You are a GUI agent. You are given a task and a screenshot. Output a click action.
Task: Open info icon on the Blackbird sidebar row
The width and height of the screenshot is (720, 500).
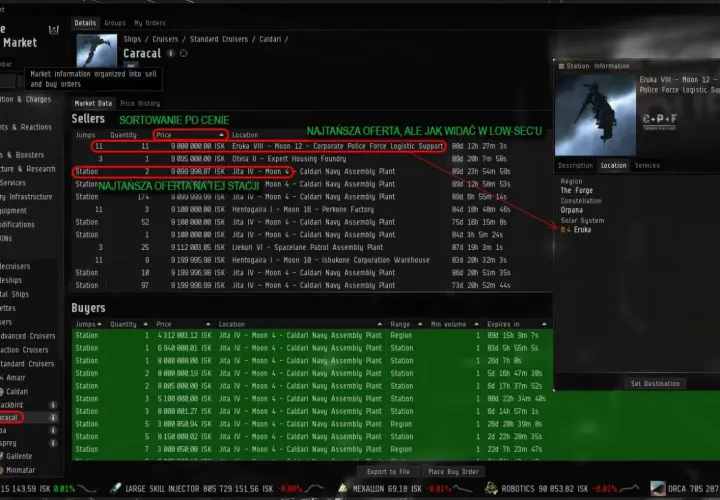coord(53,405)
